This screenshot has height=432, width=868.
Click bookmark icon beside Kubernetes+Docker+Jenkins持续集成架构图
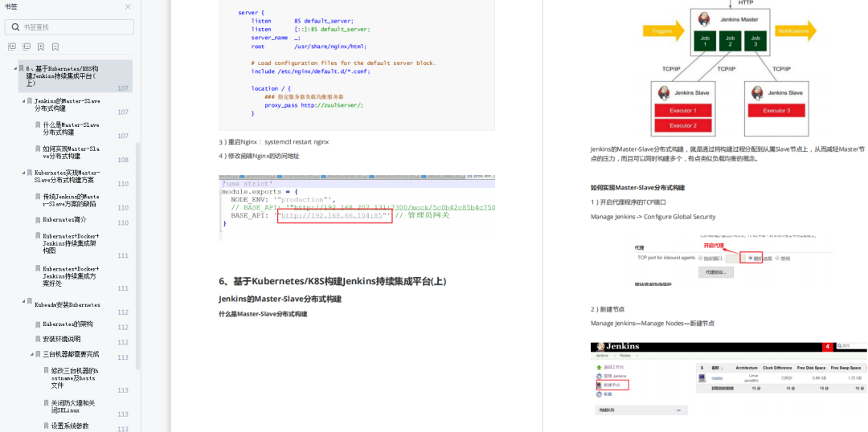pyautogui.click(x=39, y=235)
